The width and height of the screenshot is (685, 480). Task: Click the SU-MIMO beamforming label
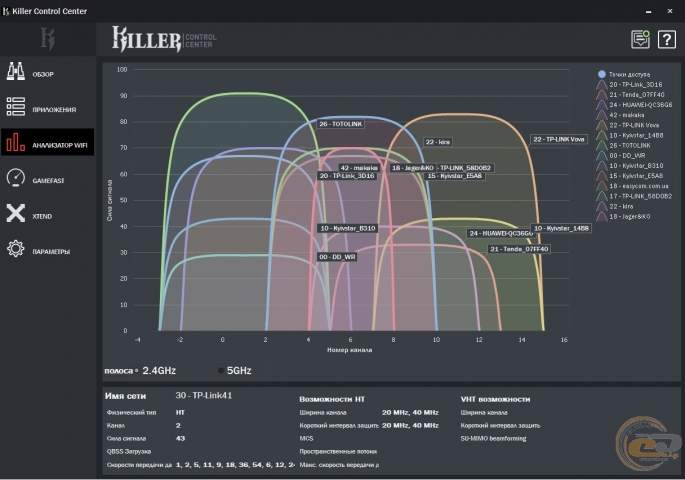pyautogui.click(x=493, y=439)
